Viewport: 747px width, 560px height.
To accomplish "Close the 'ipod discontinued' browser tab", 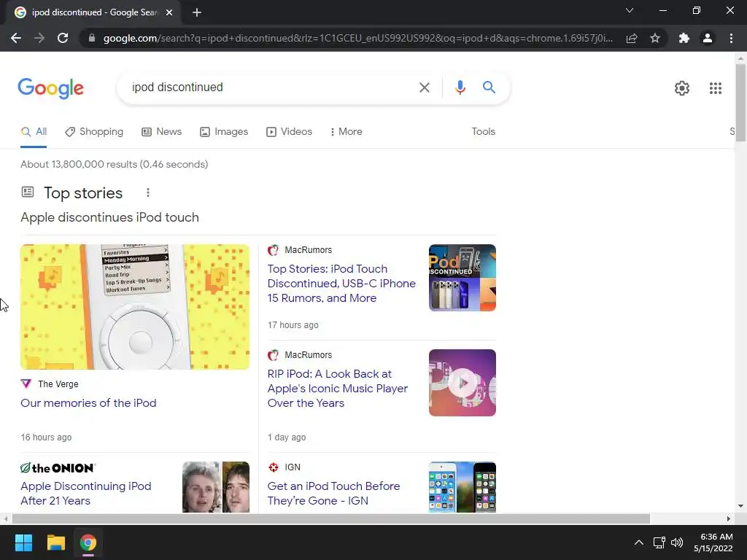I will tap(169, 12).
